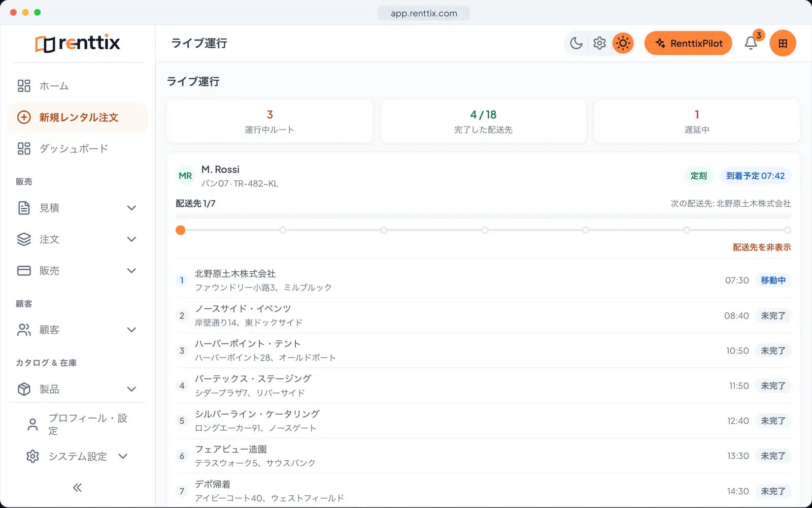
Task: Open the 遅延中 summary card
Action: tap(697, 121)
